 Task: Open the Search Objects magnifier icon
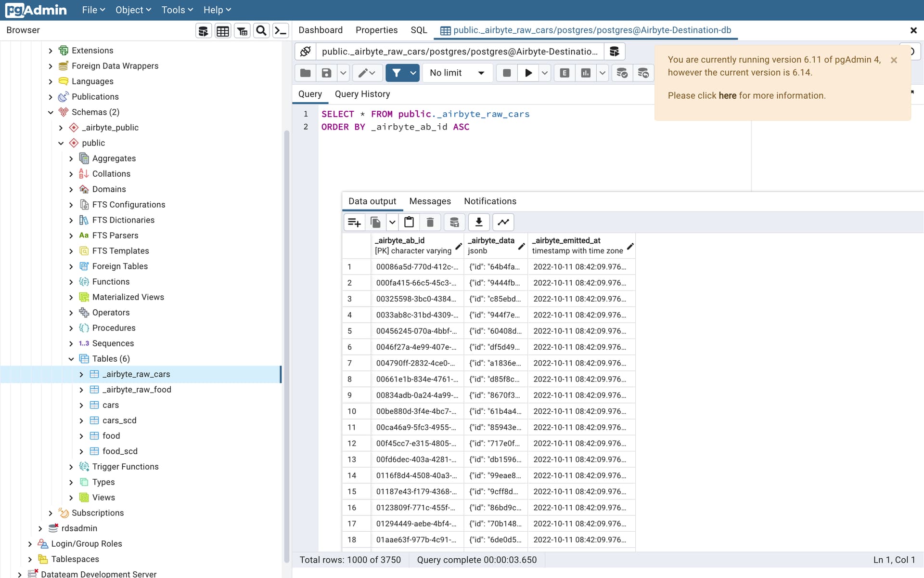[x=261, y=31]
